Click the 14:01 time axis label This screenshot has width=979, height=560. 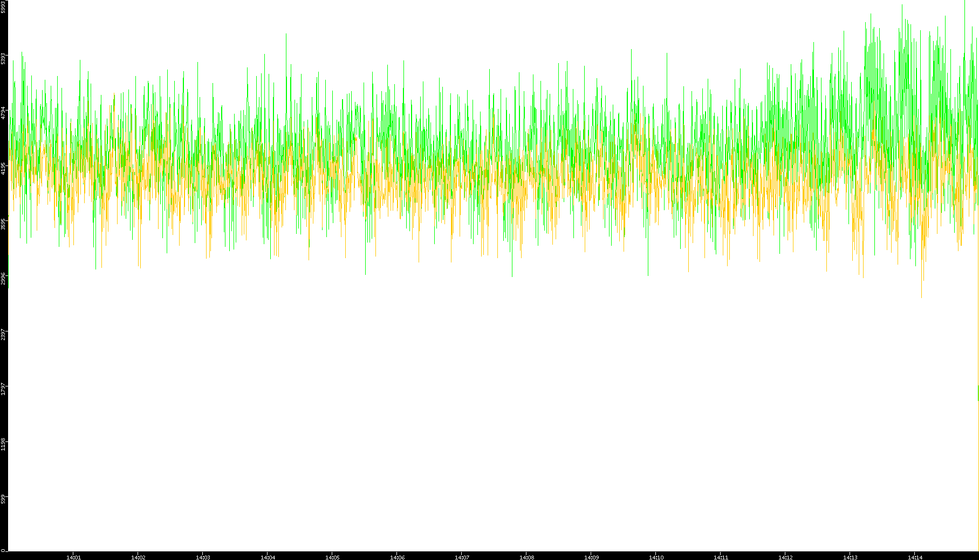pos(73,557)
